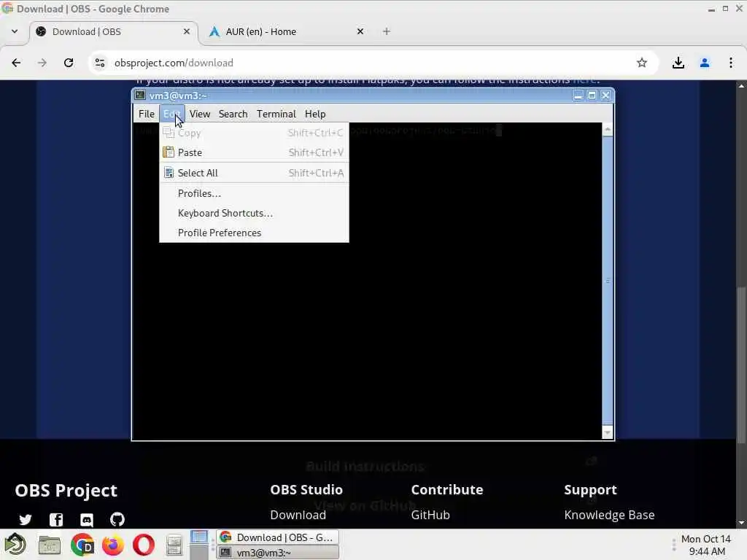The width and height of the screenshot is (747, 560).
Task: Choose Paste from Edit menu
Action: (x=253, y=152)
